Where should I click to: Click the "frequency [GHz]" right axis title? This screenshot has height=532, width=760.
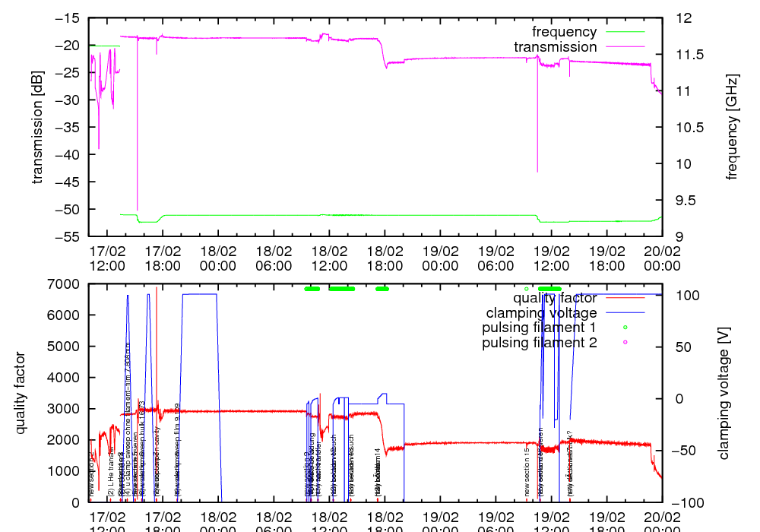731,127
